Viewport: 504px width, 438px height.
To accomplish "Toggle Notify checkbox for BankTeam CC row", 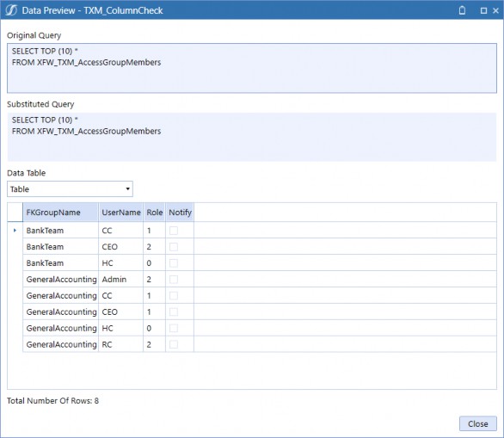I will click(x=174, y=231).
